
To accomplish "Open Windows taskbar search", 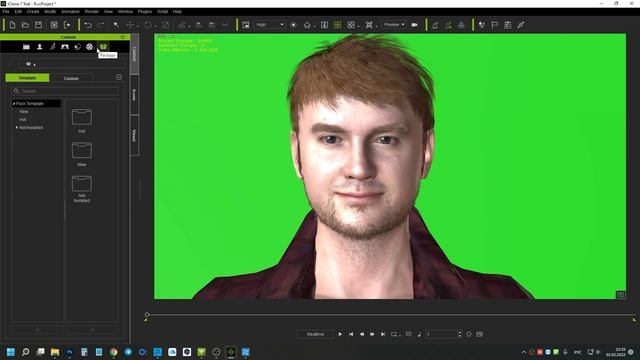I will tap(26, 352).
